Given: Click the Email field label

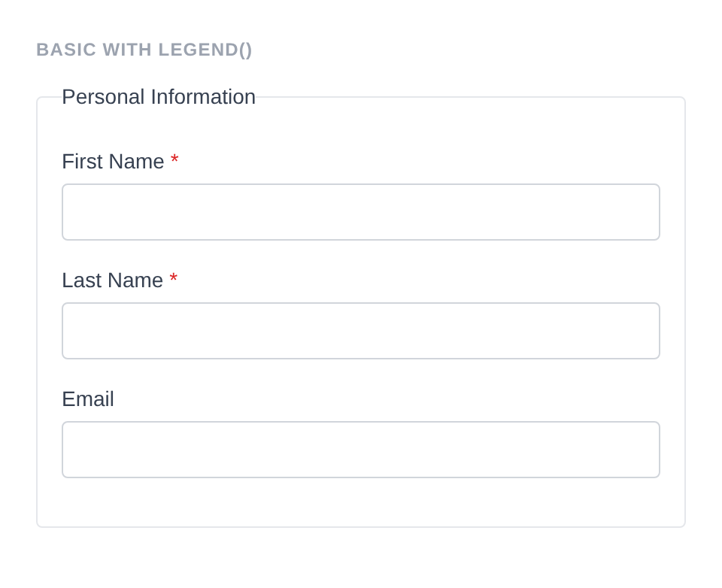Looking at the screenshot, I should pyautogui.click(x=88, y=399).
